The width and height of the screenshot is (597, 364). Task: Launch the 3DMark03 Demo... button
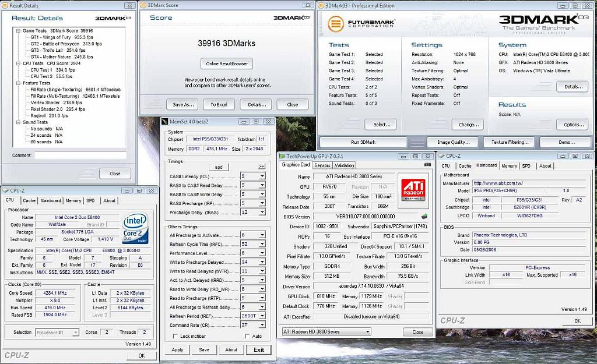click(567, 142)
